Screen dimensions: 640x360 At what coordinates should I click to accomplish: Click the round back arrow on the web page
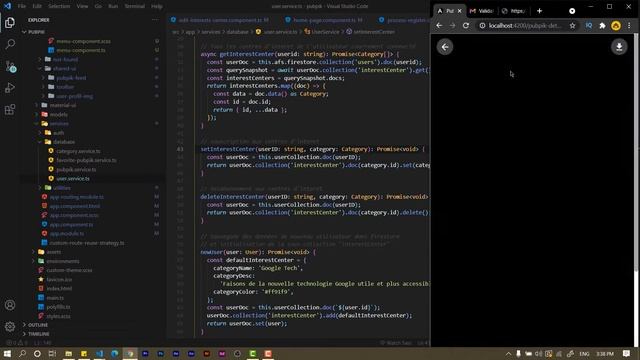coord(445,47)
